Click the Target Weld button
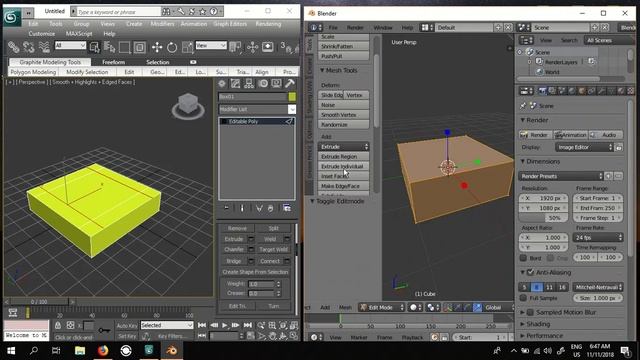 point(273,249)
